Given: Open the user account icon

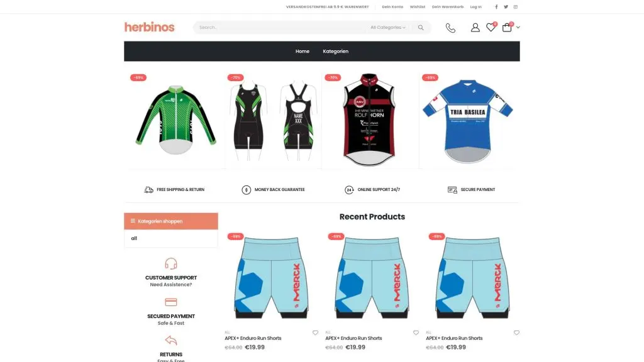Looking at the screenshot, I should tap(475, 28).
